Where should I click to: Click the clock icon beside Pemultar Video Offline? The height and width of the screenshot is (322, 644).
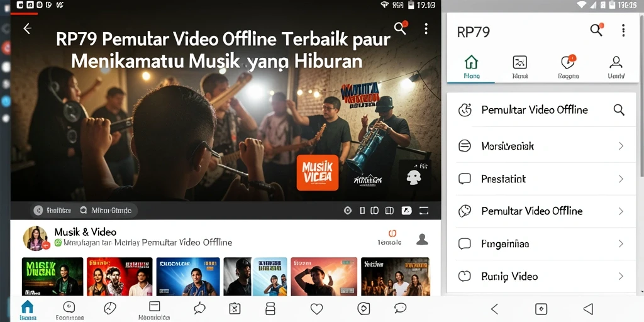tap(465, 211)
